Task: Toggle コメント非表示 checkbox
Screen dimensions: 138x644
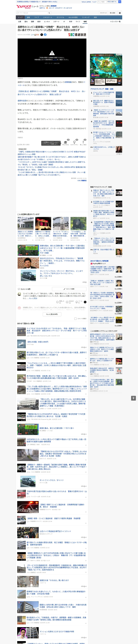Action: [x=75, y=319]
